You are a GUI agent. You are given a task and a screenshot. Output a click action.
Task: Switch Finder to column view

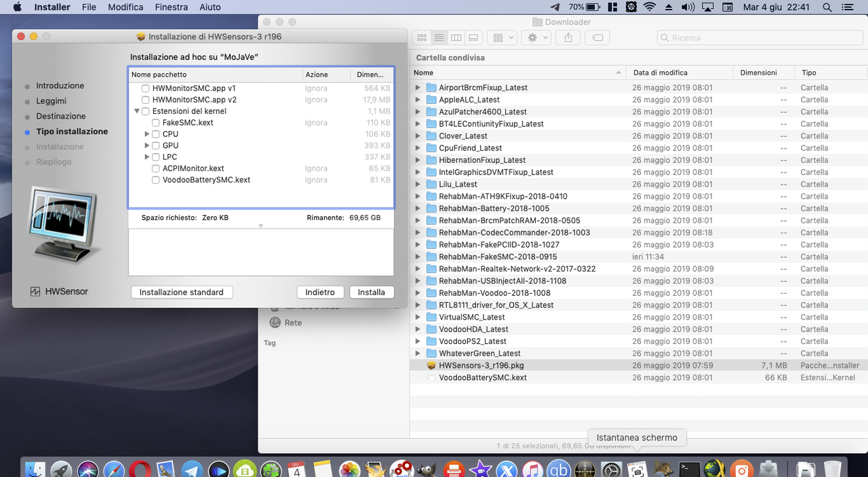456,38
